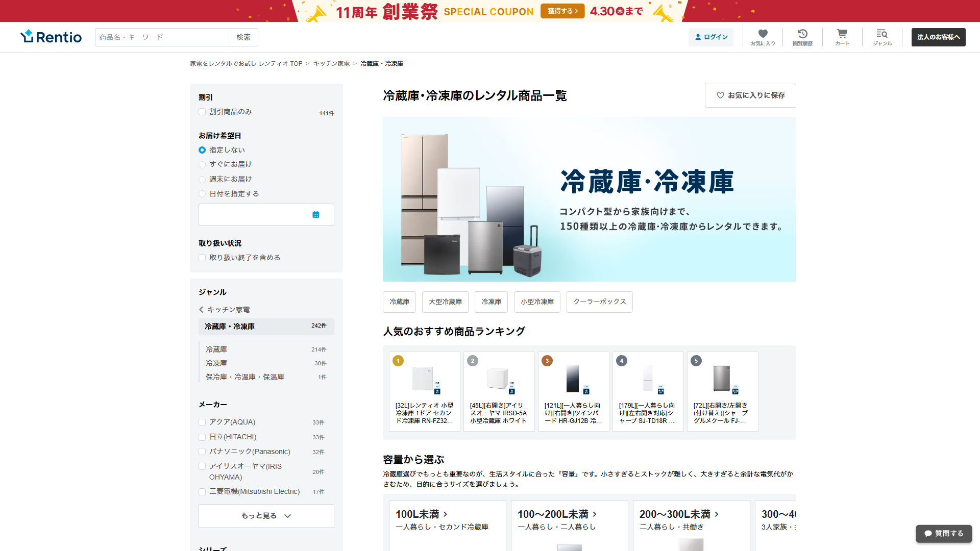Click the 法人のお客様へ button

coord(938,37)
